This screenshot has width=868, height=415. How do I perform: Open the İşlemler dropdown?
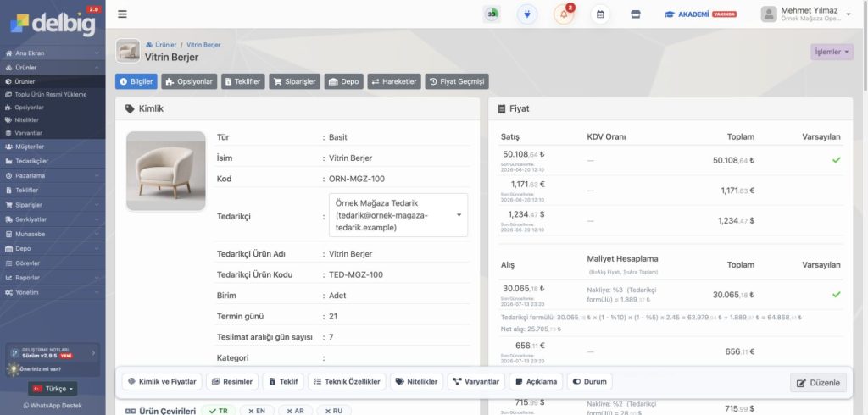pos(832,52)
